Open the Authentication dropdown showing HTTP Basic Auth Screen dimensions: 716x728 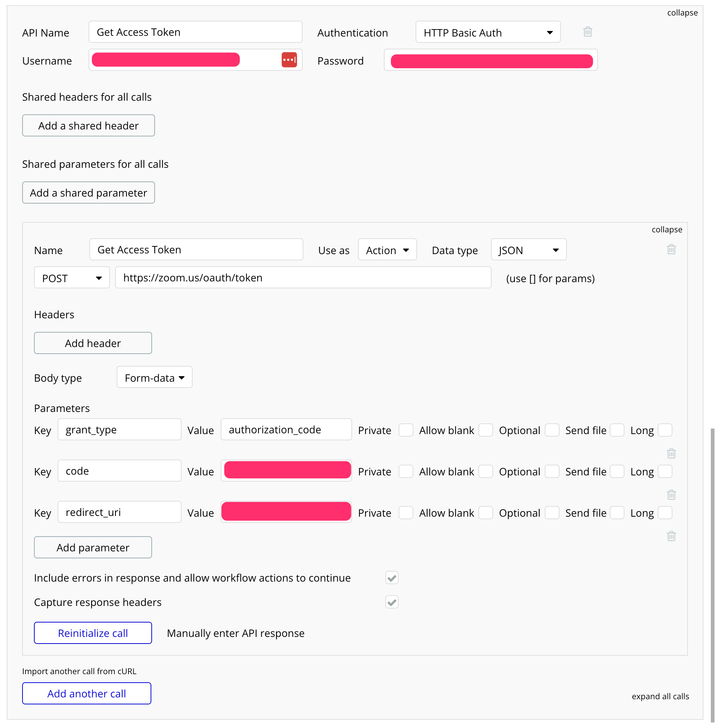488,32
